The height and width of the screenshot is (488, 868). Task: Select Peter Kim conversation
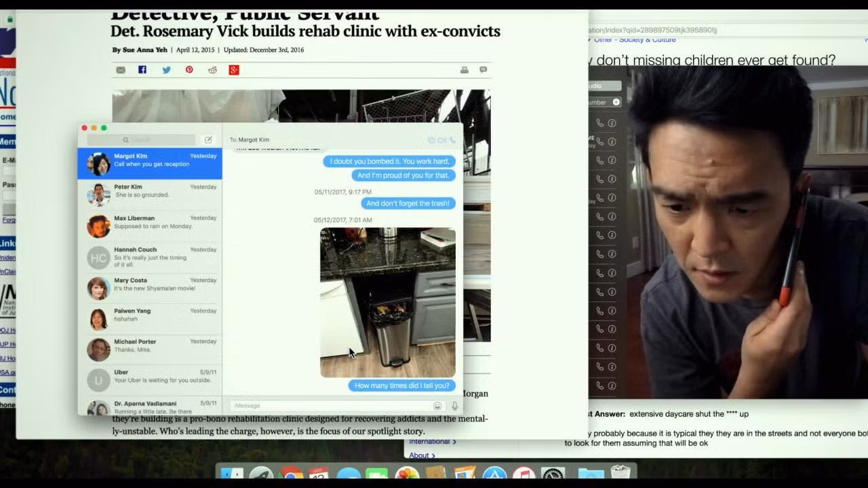[150, 195]
